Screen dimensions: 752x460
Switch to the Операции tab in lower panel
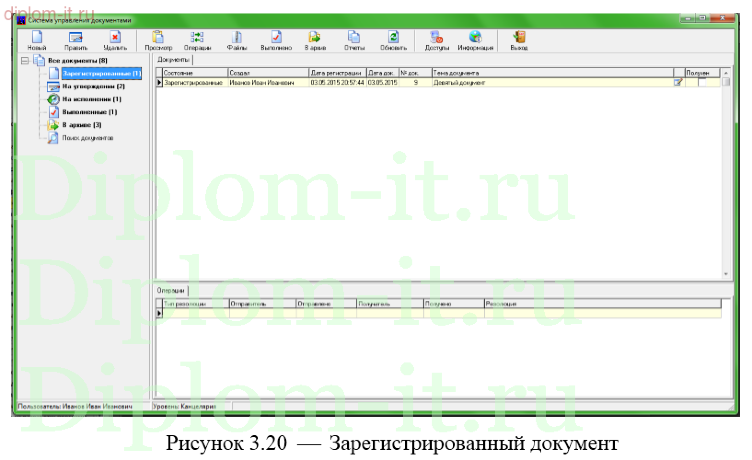(171, 290)
